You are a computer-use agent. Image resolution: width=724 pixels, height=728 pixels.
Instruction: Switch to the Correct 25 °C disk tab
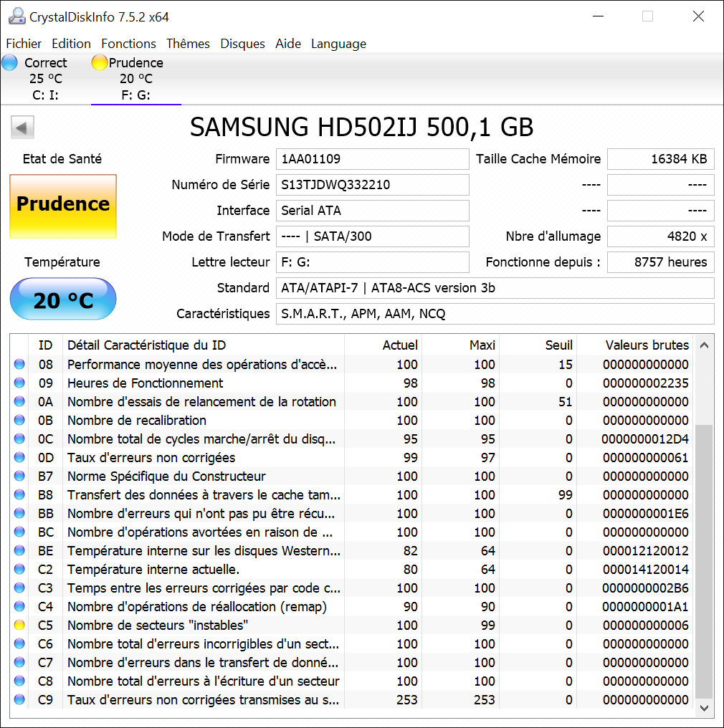[x=45, y=79]
